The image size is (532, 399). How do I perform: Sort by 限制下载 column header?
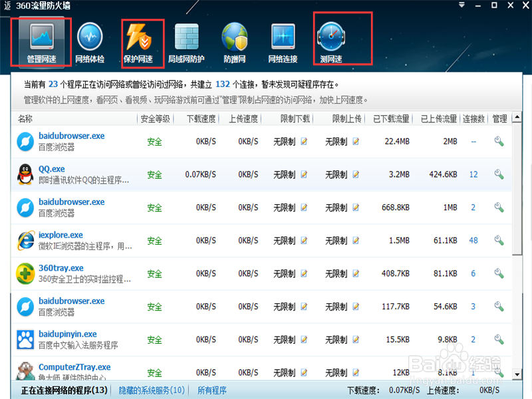295,119
